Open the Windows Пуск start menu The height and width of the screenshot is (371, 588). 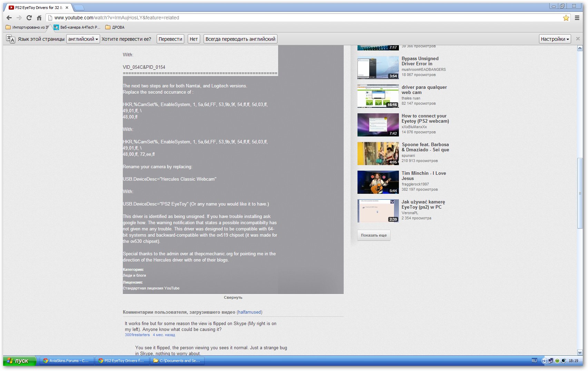coord(19,361)
